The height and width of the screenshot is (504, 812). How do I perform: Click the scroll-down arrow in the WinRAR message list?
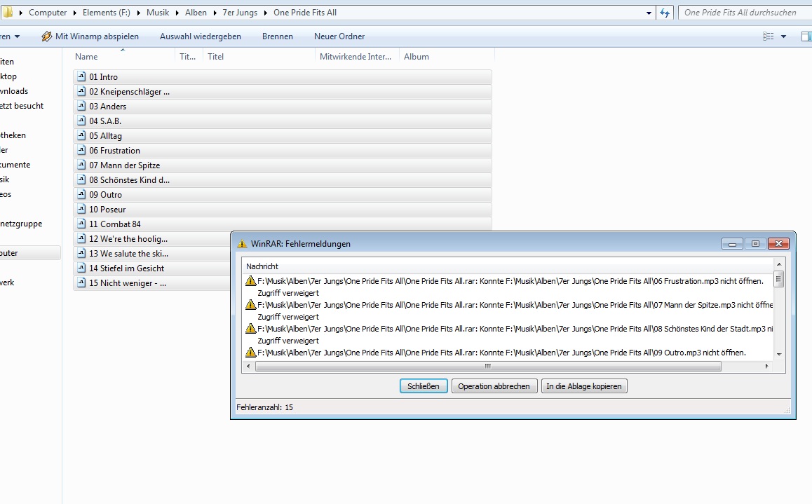[779, 355]
